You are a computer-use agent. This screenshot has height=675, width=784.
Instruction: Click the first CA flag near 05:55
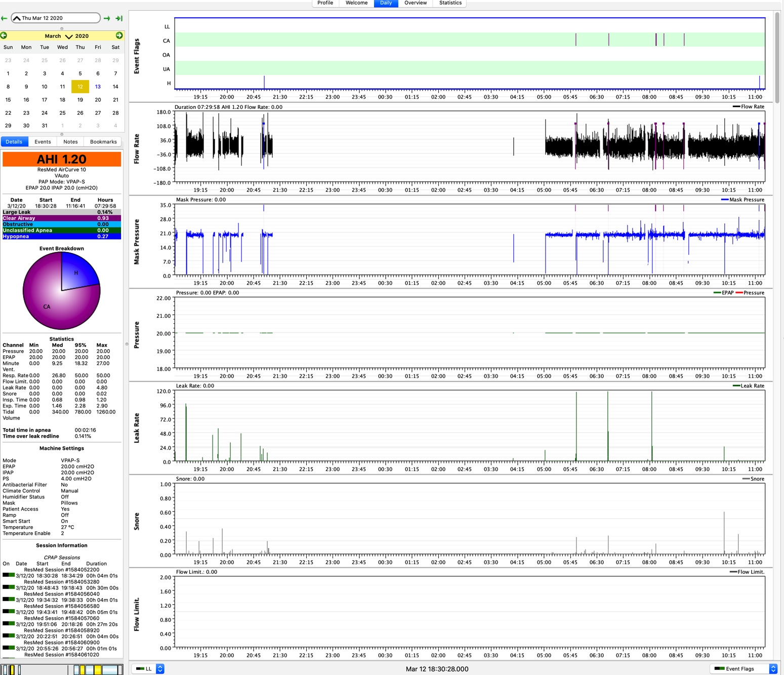pyautogui.click(x=576, y=39)
